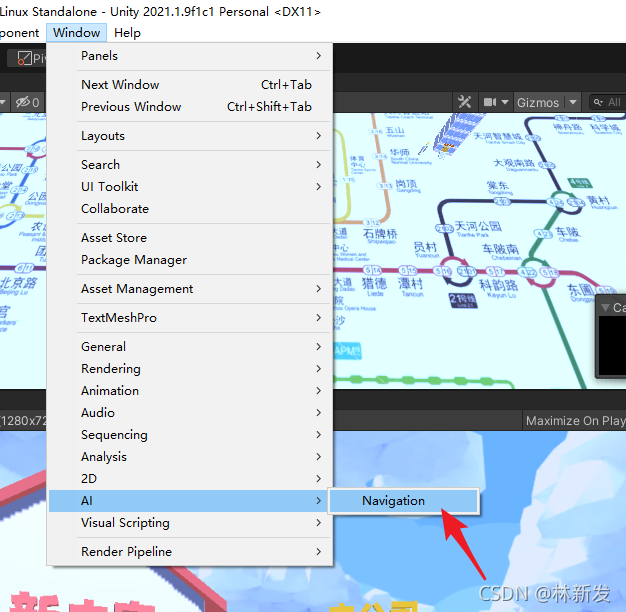Screen dimensions: 626x612
Task: Open Navigation in the AI submenu
Action: click(404, 501)
